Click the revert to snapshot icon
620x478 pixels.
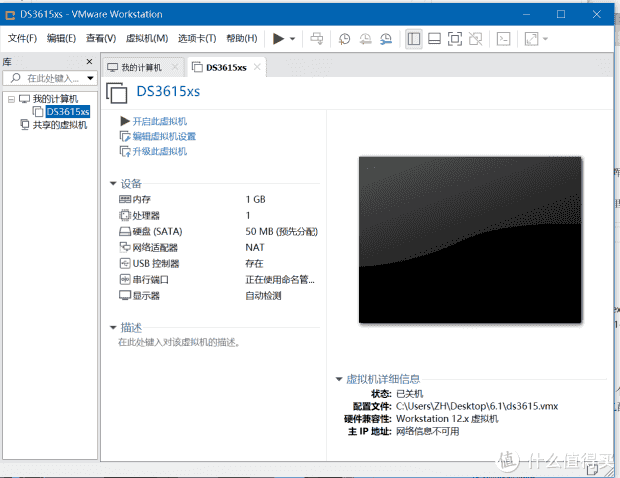point(365,39)
